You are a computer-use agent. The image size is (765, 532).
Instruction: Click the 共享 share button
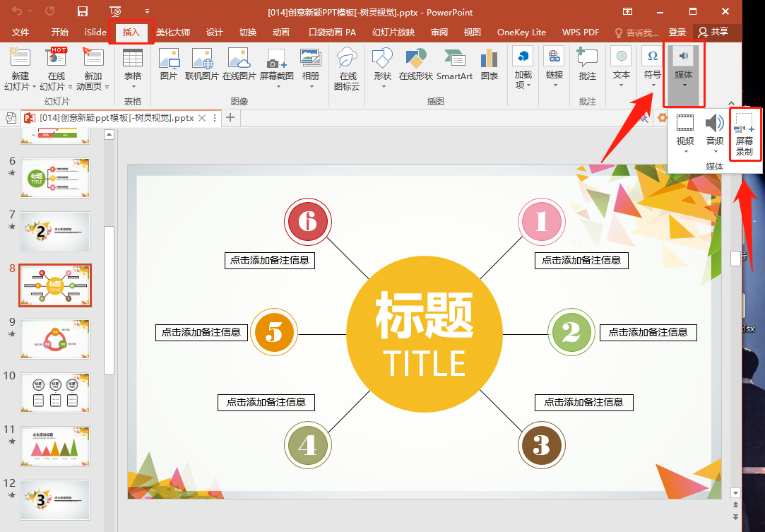pyautogui.click(x=713, y=32)
